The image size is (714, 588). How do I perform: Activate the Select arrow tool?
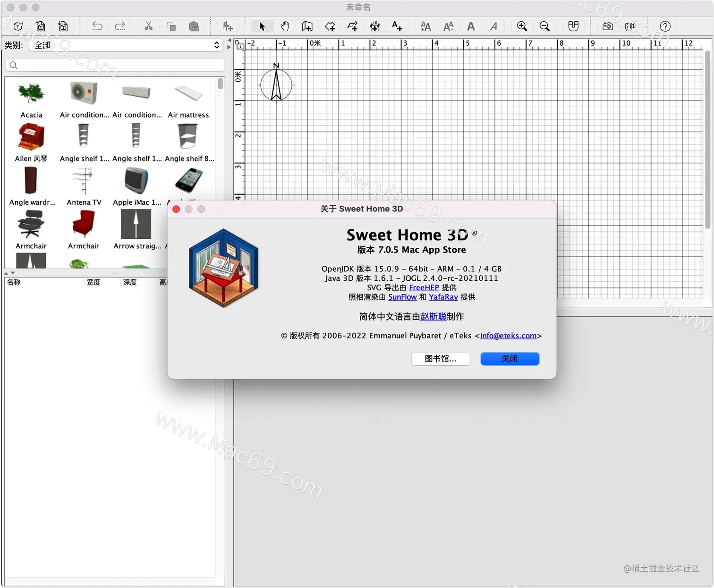coord(262,26)
